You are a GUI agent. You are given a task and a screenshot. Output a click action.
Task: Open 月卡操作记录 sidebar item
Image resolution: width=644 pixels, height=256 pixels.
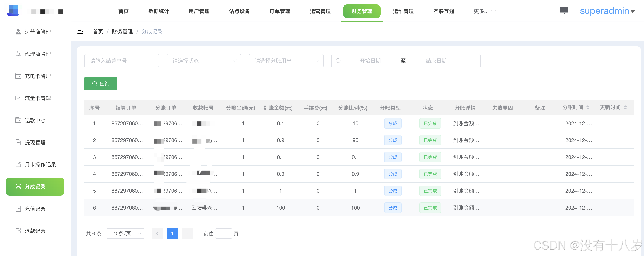pyautogui.click(x=40, y=164)
